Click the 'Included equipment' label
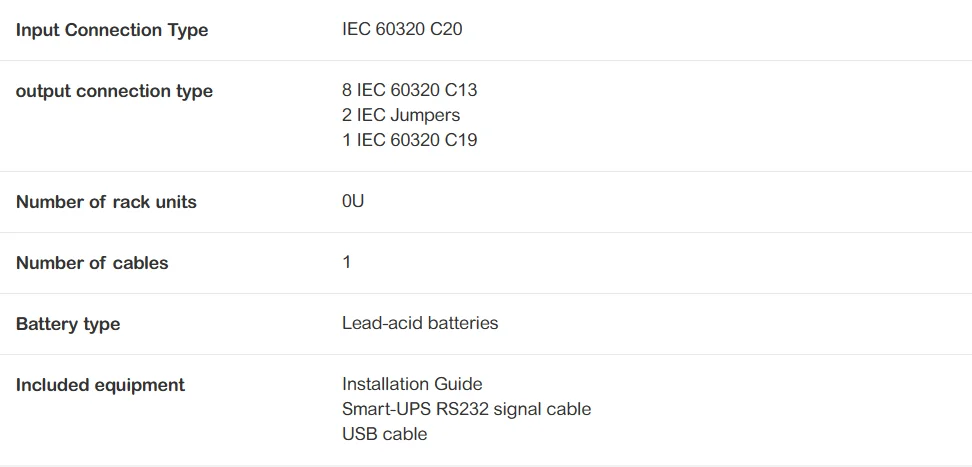The width and height of the screenshot is (972, 467). [x=100, y=385]
